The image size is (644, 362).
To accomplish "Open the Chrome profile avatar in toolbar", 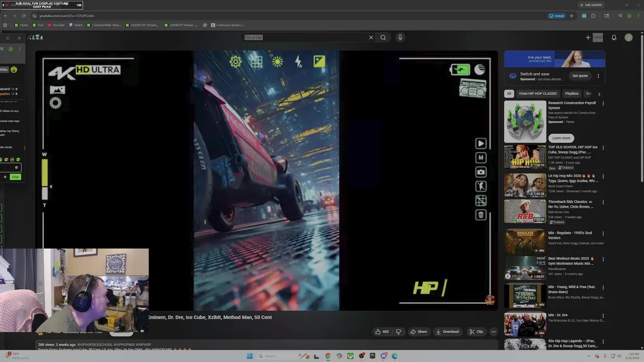I will [x=629, y=16].
